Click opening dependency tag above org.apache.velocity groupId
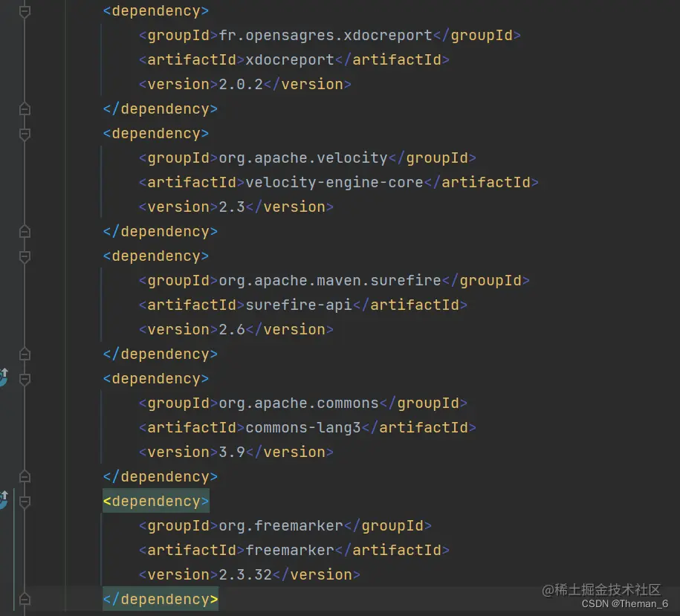Viewport: 680px width, 616px height. click(x=155, y=133)
